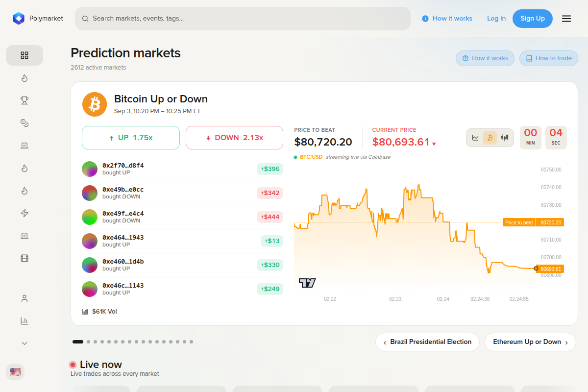588x392 pixels.
Task: Open trader 0x2f70…d8f4 address
Action: (123, 166)
